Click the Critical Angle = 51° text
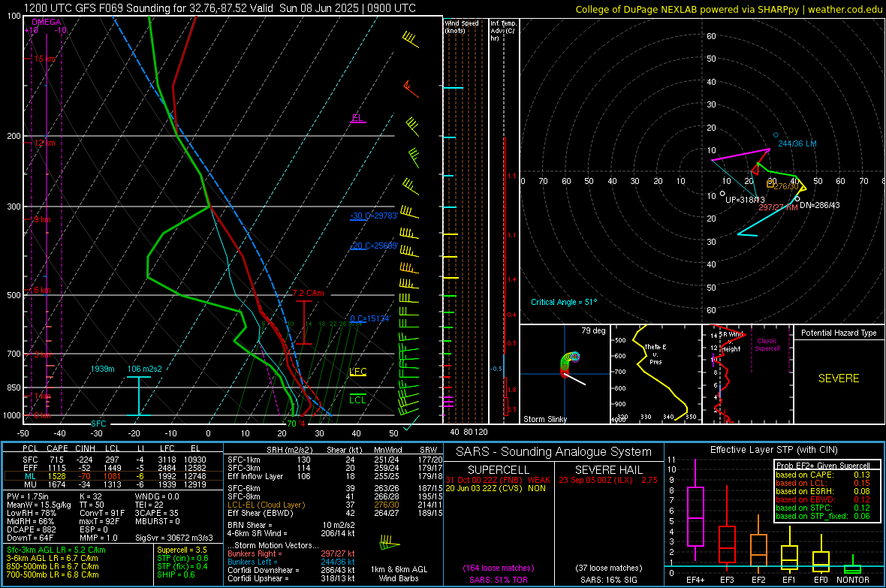886x588 pixels. click(564, 302)
